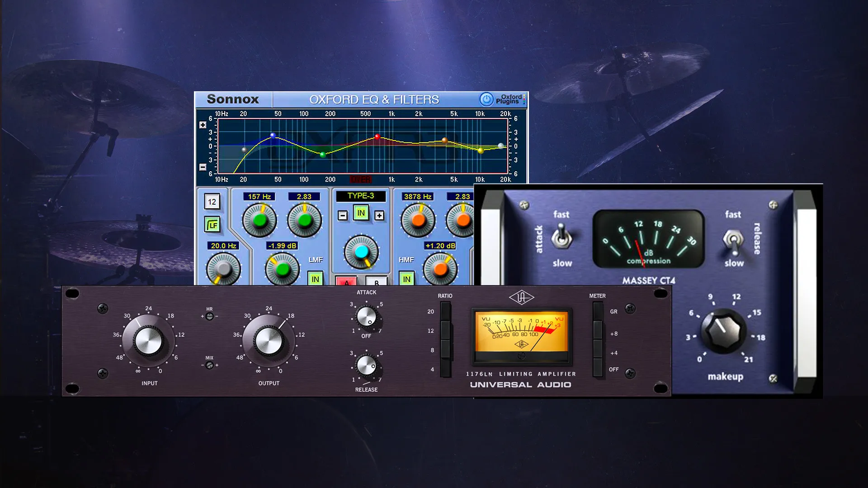Click the minus button beside TYPE-3 IN
Image resolution: width=868 pixels, height=488 pixels.
point(343,216)
